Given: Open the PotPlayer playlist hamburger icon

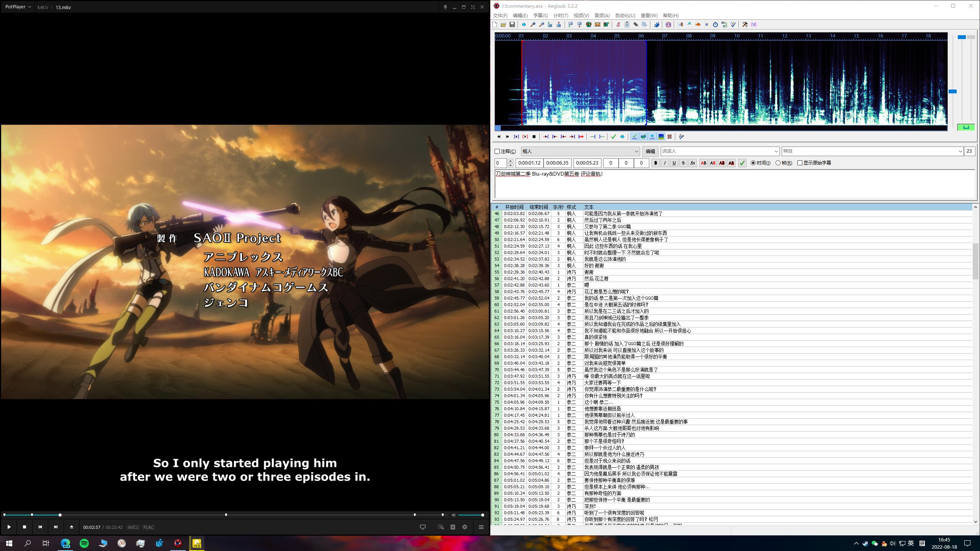Looking at the screenshot, I should [481, 527].
